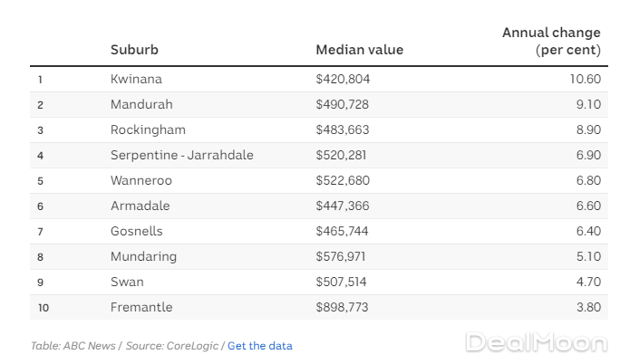Click Mundaring's $576,971 median value
The height and width of the screenshot is (364, 620).
(x=342, y=256)
